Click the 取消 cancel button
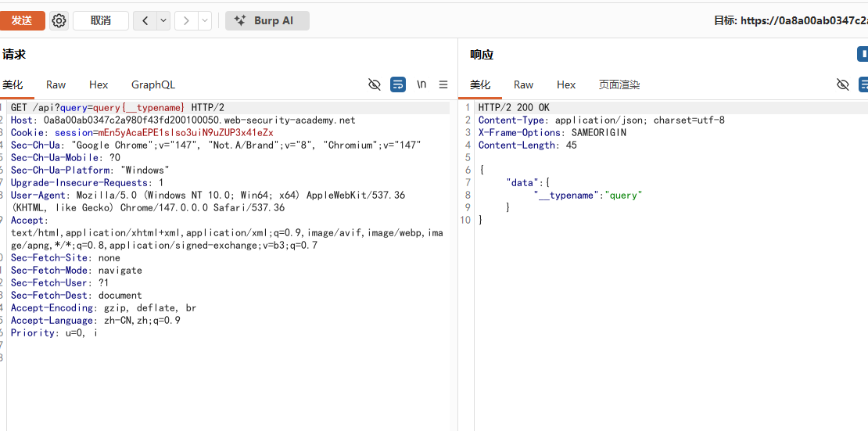The height and width of the screenshot is (431, 868). click(101, 20)
